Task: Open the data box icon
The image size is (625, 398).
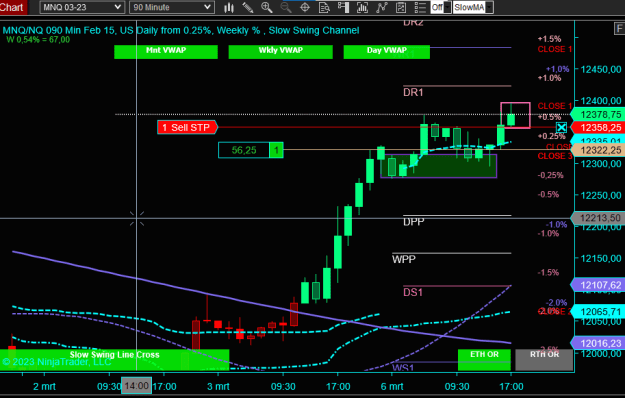Action: pyautogui.click(x=324, y=7)
